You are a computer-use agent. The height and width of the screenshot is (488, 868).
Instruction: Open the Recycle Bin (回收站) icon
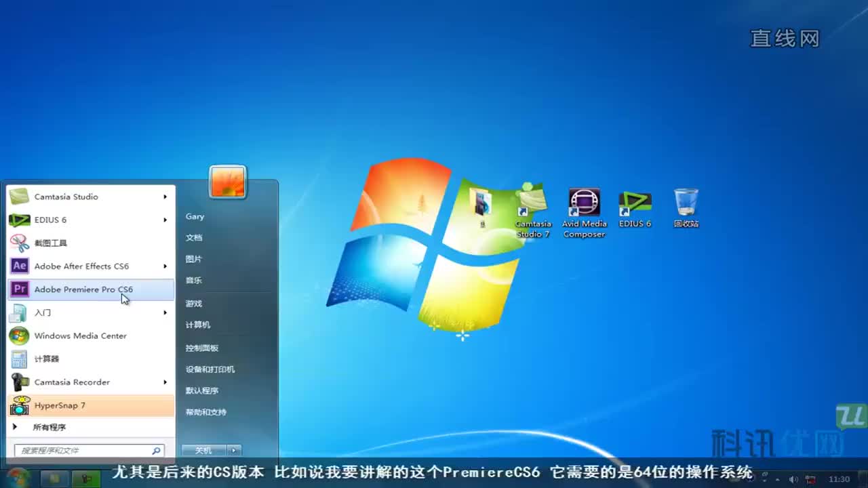click(x=686, y=208)
